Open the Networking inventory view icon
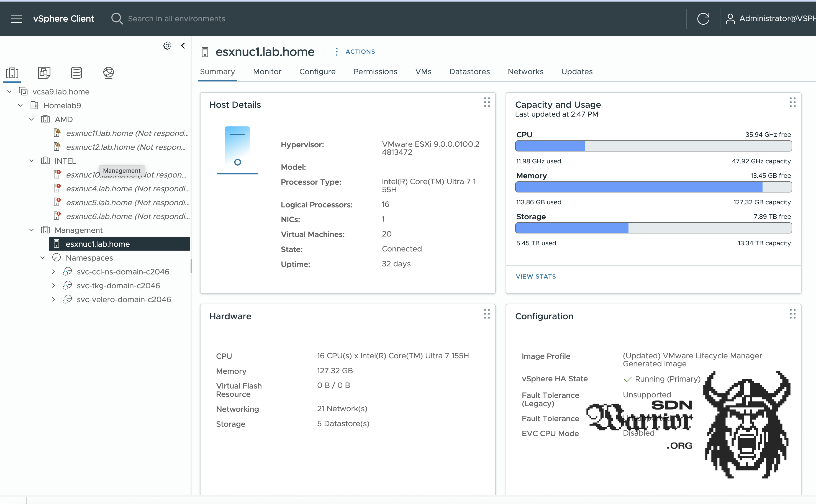The height and width of the screenshot is (504, 816). [108, 73]
